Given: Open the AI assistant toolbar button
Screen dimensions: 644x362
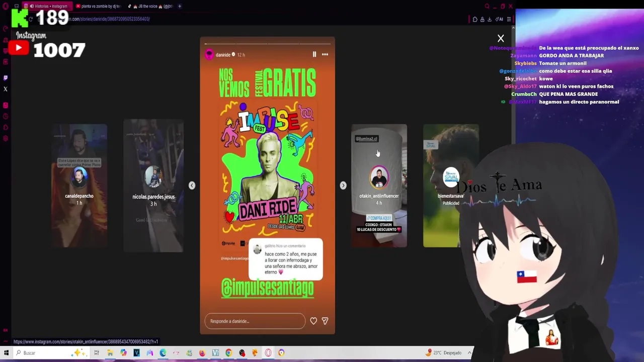Looking at the screenshot, I should 499,19.
